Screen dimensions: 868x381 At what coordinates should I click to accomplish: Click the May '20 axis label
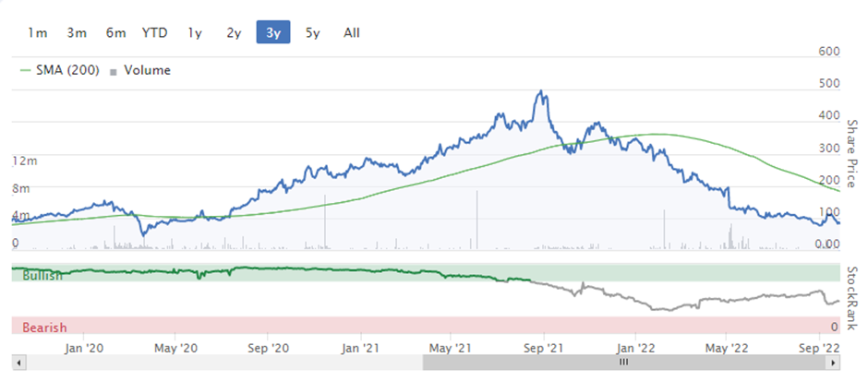(x=175, y=348)
